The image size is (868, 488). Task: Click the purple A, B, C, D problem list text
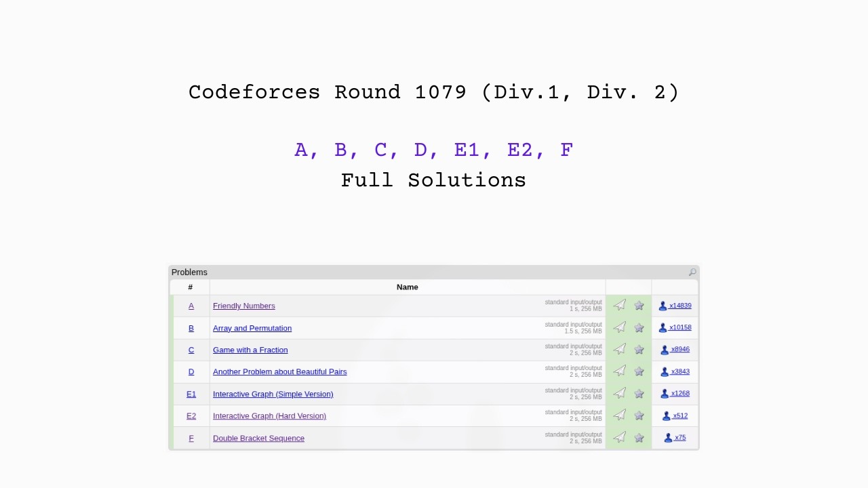(x=434, y=150)
